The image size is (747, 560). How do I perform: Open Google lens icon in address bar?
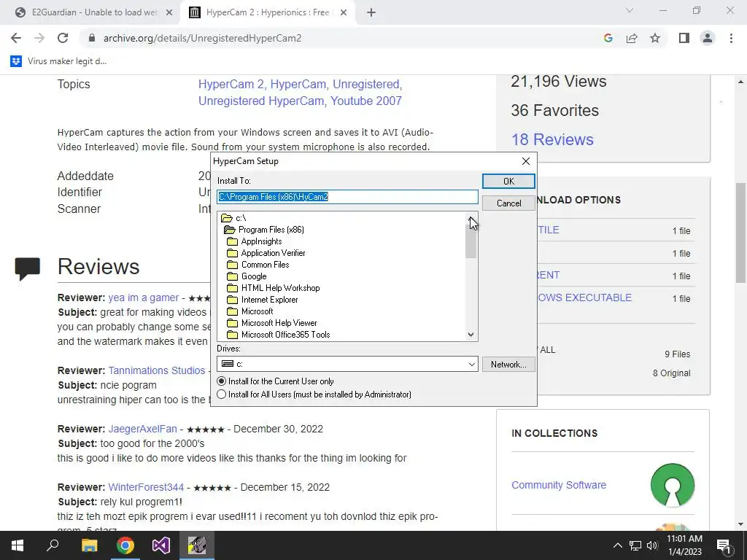click(608, 38)
